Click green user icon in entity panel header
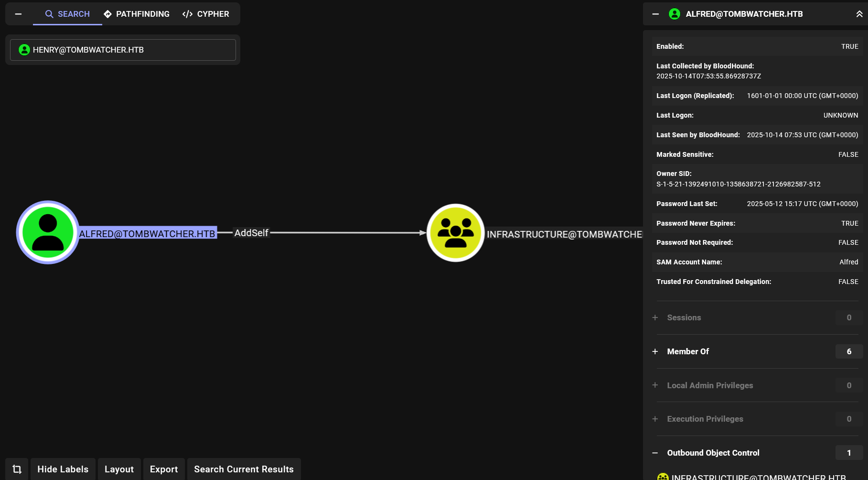Screen dimensions: 868x480 coord(674,14)
